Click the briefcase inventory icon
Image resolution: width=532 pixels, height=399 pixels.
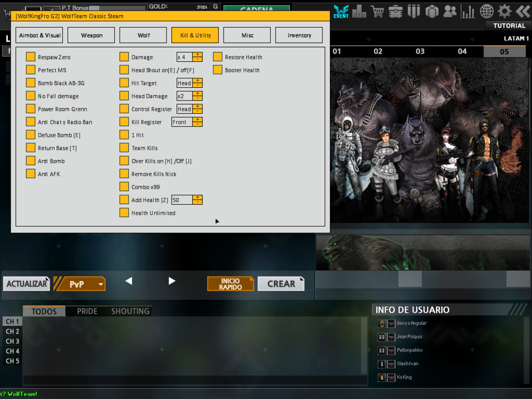(x=395, y=11)
